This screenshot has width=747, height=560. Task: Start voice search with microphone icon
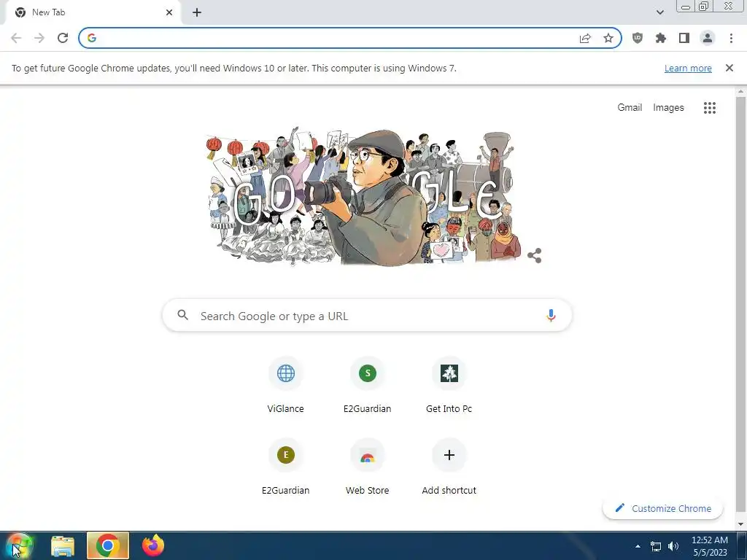551,315
